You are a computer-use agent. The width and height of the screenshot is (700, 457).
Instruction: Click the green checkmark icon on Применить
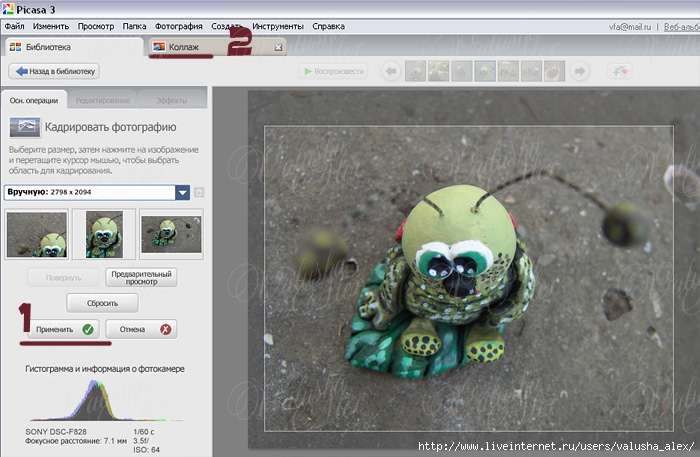pos(88,329)
